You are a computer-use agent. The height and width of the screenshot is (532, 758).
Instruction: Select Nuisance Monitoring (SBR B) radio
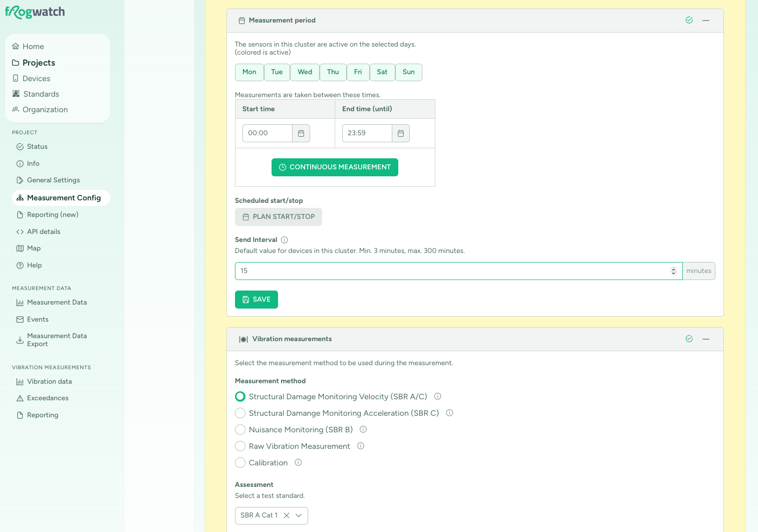(240, 430)
